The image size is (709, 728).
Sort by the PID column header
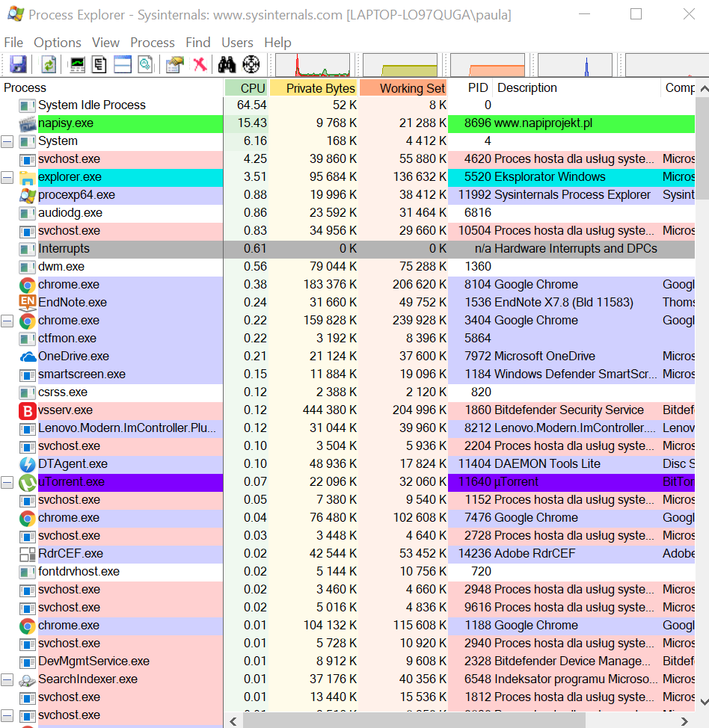[x=470, y=87]
